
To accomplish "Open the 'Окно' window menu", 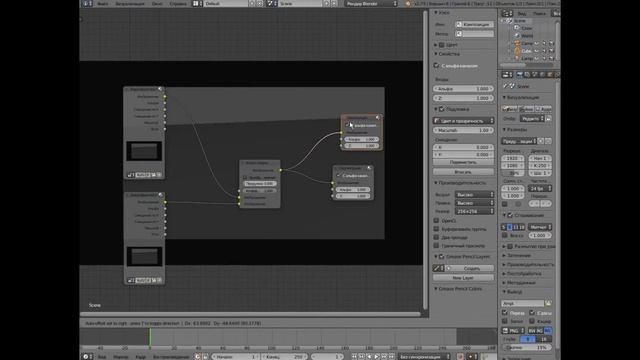I will [x=157, y=3].
